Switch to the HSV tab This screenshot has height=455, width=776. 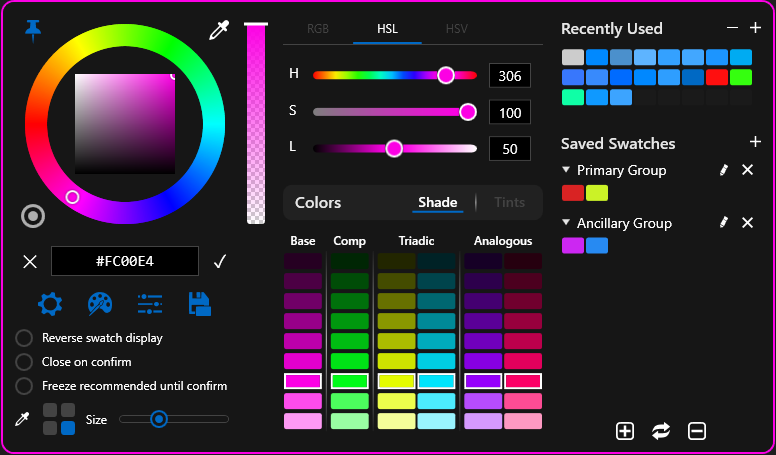[456, 29]
